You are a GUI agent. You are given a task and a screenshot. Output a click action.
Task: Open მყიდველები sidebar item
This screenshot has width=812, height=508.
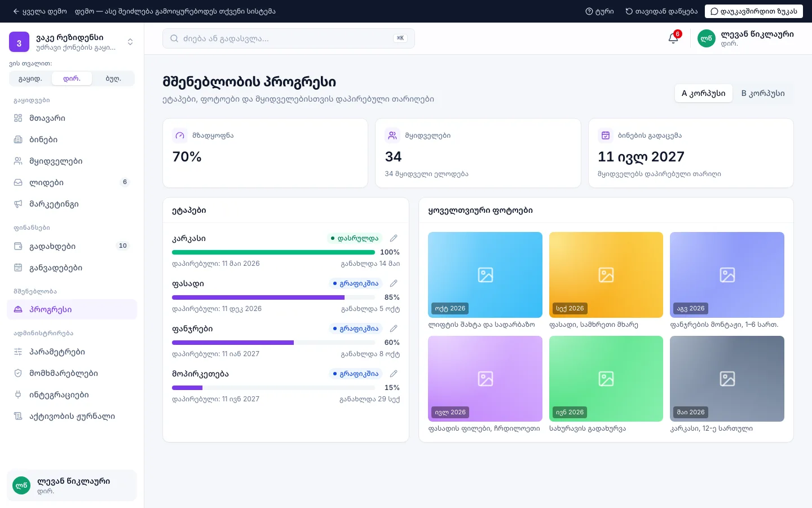tap(72, 161)
